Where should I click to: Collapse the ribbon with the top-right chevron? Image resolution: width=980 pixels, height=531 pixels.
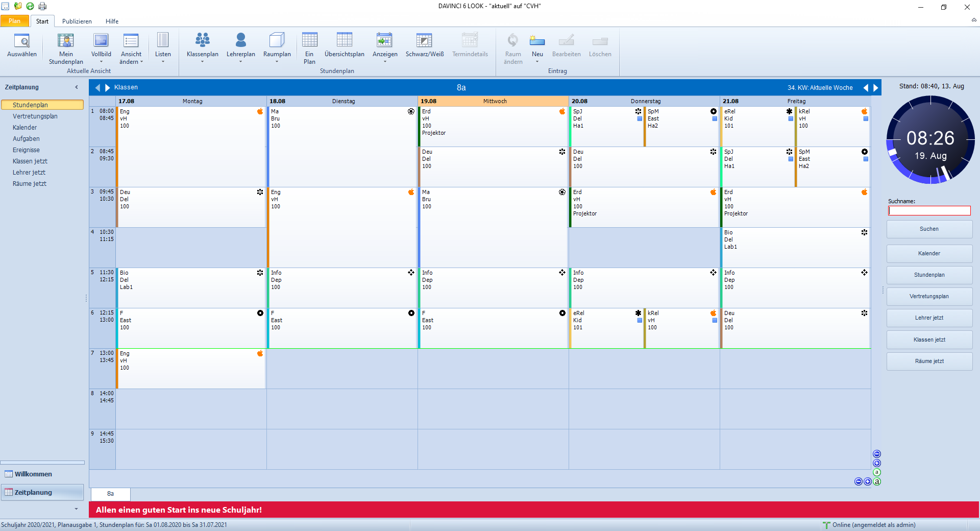[974, 20]
